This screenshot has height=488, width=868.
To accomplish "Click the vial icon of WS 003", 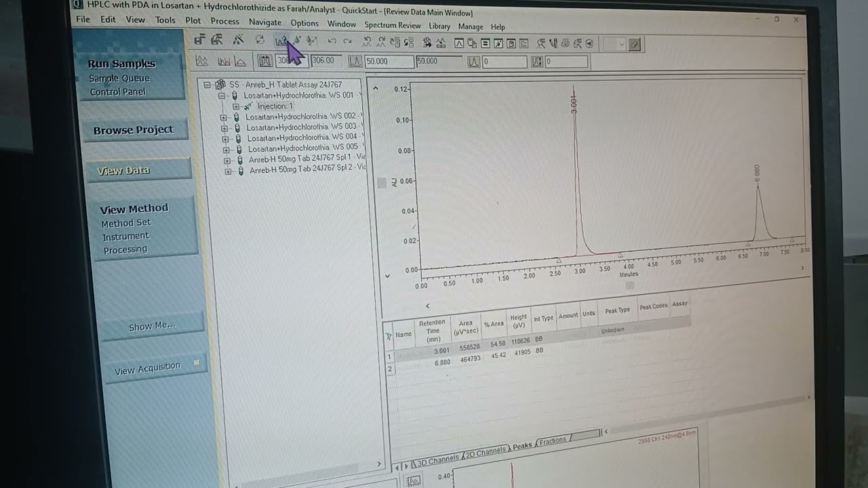I will [237, 127].
